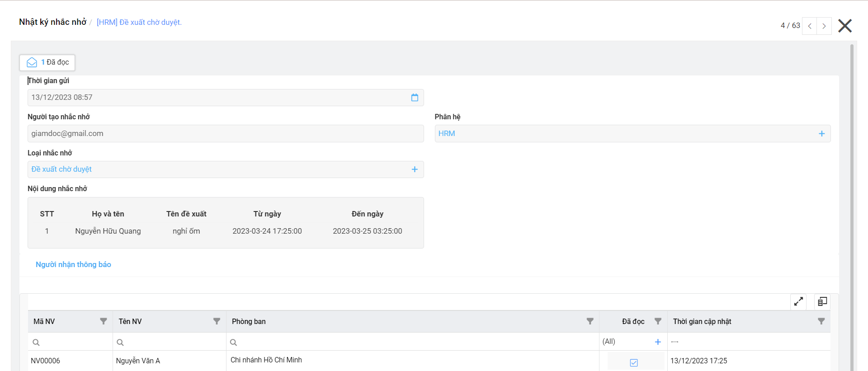The width and height of the screenshot is (868, 371).
Task: Sort by Đã đọc column header
Action: 633,322
